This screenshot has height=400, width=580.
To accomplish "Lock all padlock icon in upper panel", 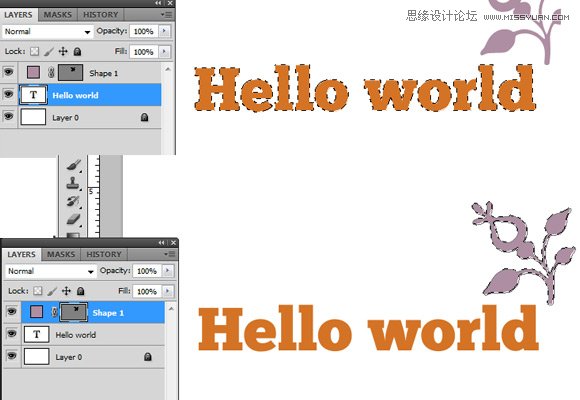I will click(x=77, y=51).
